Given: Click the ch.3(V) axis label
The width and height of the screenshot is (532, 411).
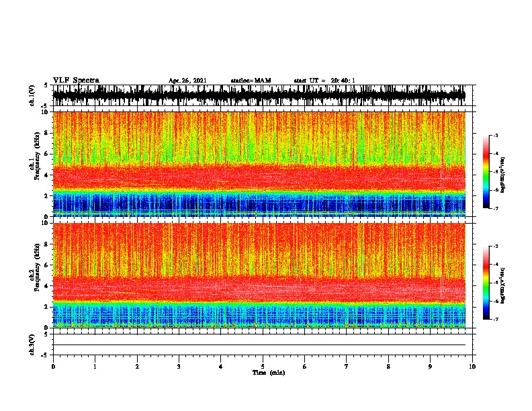Looking at the screenshot, I should pos(32,345).
